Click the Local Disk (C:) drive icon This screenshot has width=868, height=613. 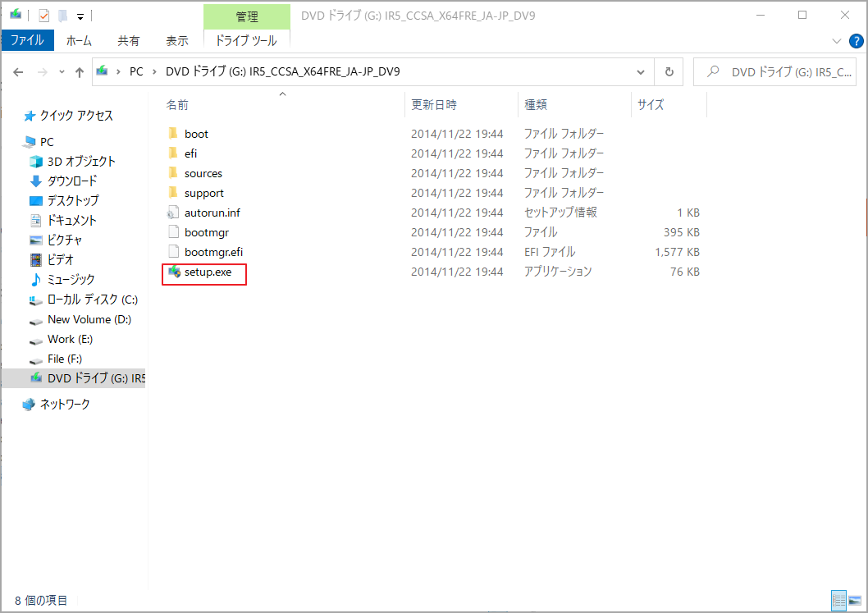coord(36,300)
